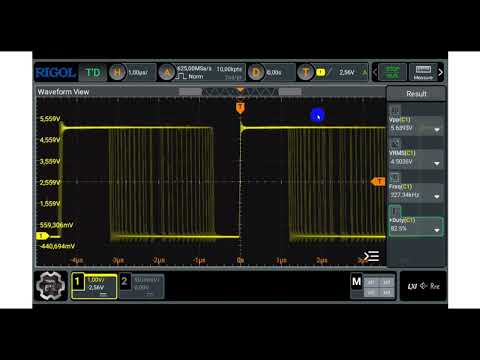The width and height of the screenshot is (480, 360).
Task: Click the RIGOL logo
Action: (55, 72)
